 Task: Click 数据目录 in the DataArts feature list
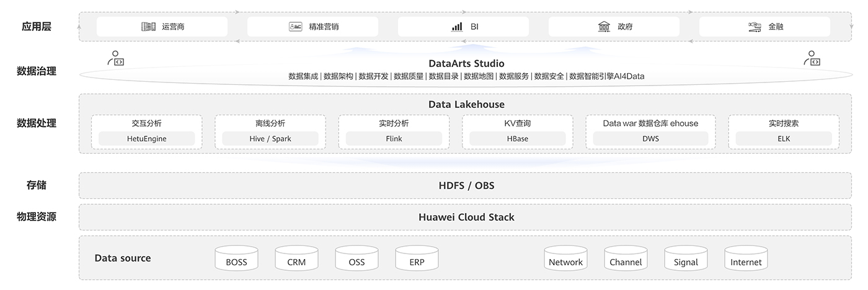tap(444, 76)
